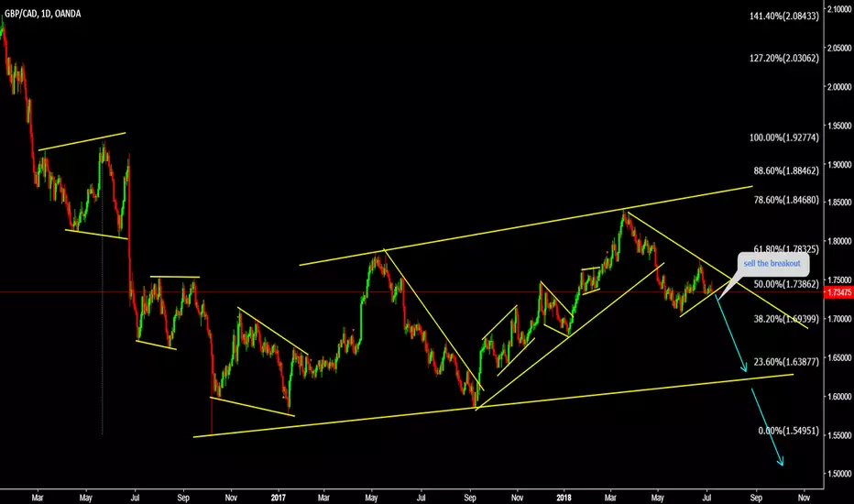Click the 2017 label on time axis

pos(279,498)
